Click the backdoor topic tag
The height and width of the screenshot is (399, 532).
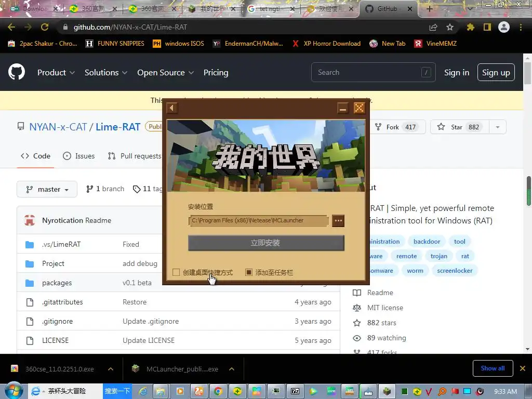(x=427, y=242)
